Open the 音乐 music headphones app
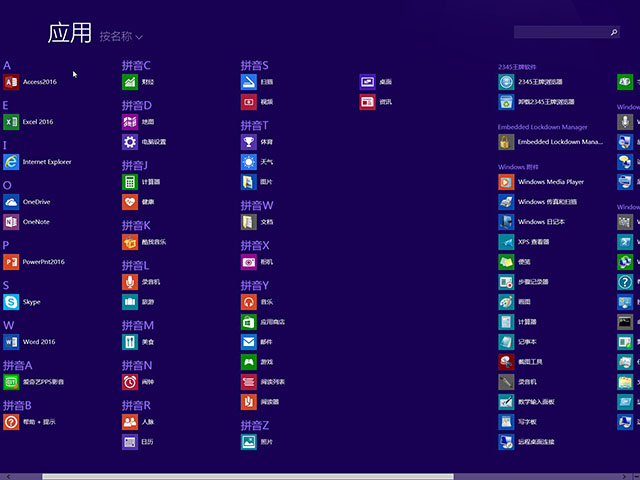The height and width of the screenshot is (480, 640). tap(257, 302)
